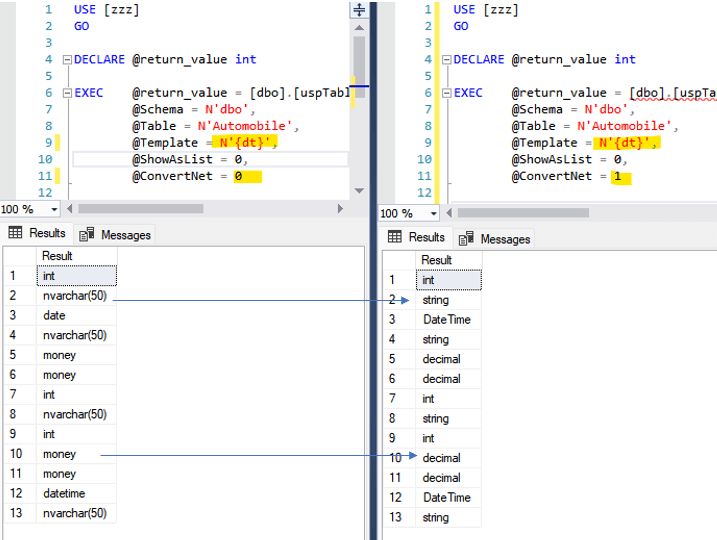Screen dimensions: 717x540
Task: Select 'string' cell in right grid row 13
Action: pos(449,517)
